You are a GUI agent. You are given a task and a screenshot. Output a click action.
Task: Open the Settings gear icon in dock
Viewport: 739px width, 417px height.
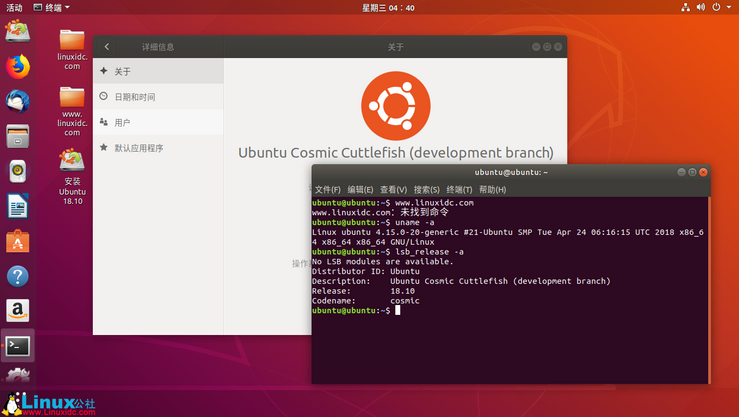(x=18, y=375)
